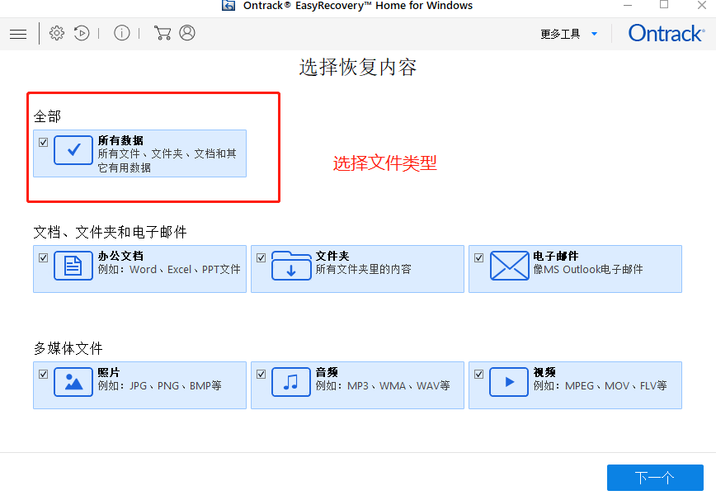716x500 pixels.
Task: Toggle the 办公文档 checkbox
Action: coord(43,258)
